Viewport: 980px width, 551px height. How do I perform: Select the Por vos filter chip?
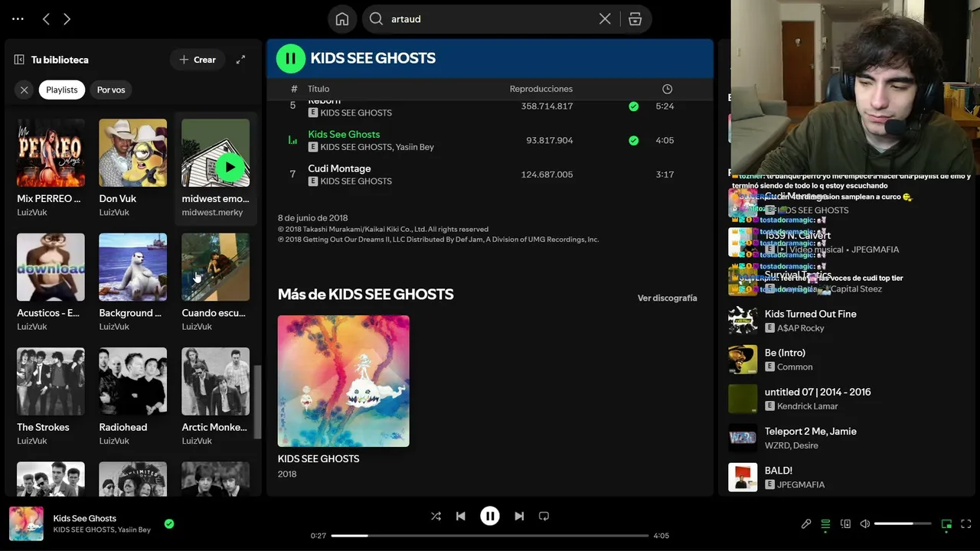[111, 90]
